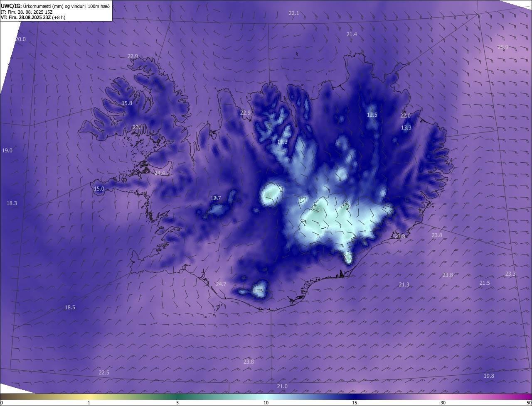
Task: Click the 15.0 value label
Action: point(99,188)
